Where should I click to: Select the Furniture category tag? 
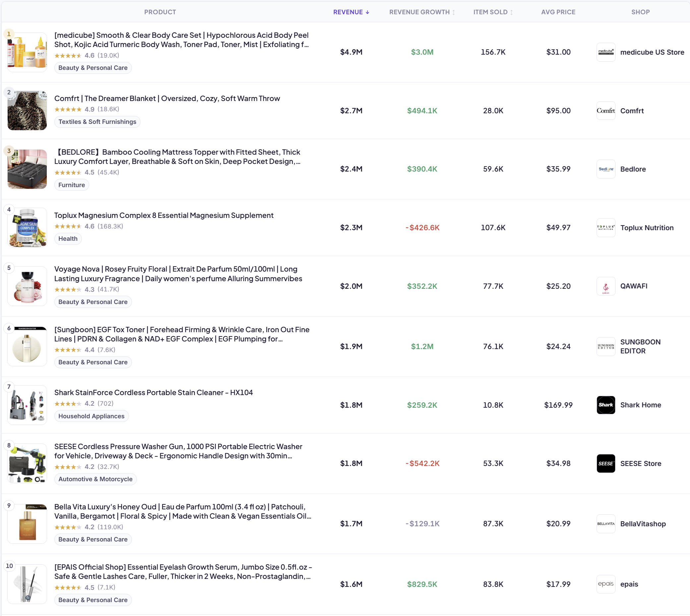(72, 185)
